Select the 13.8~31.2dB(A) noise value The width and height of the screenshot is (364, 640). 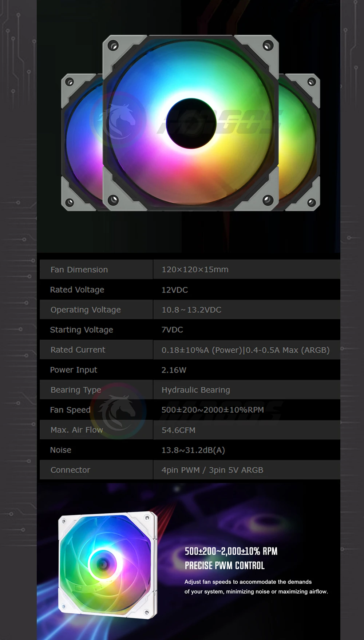click(x=193, y=450)
